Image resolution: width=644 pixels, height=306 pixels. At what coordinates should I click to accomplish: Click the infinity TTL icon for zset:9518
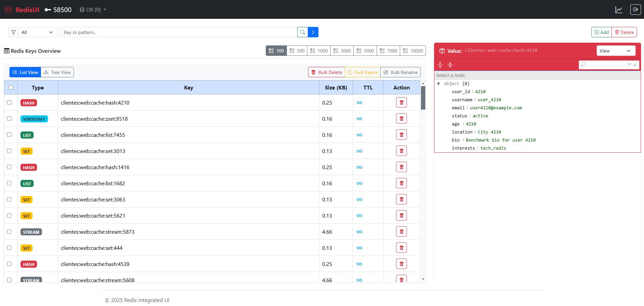[x=359, y=119]
